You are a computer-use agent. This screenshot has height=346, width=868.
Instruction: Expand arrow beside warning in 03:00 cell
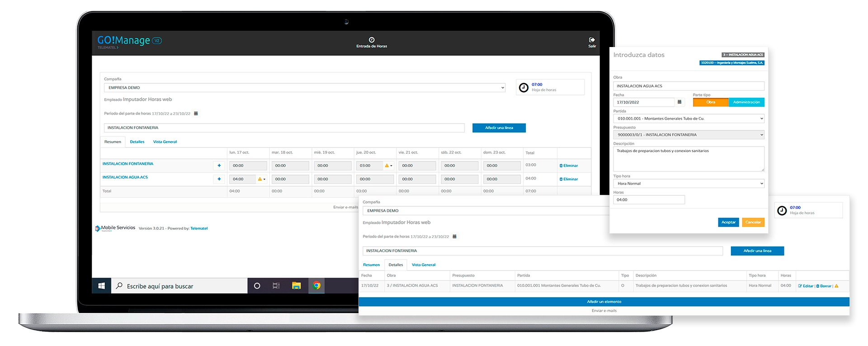(x=392, y=166)
